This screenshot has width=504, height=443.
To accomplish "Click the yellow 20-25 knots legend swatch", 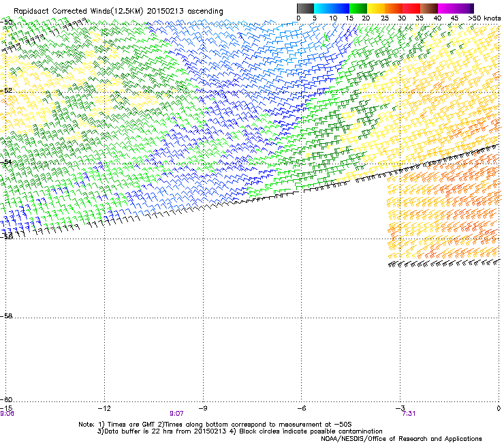I will tap(376, 8).
